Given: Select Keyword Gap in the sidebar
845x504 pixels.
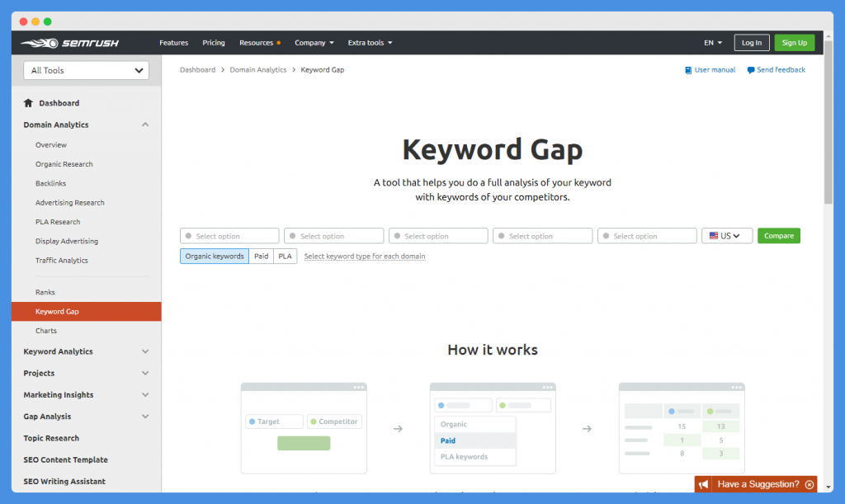Looking at the screenshot, I should point(86,312).
